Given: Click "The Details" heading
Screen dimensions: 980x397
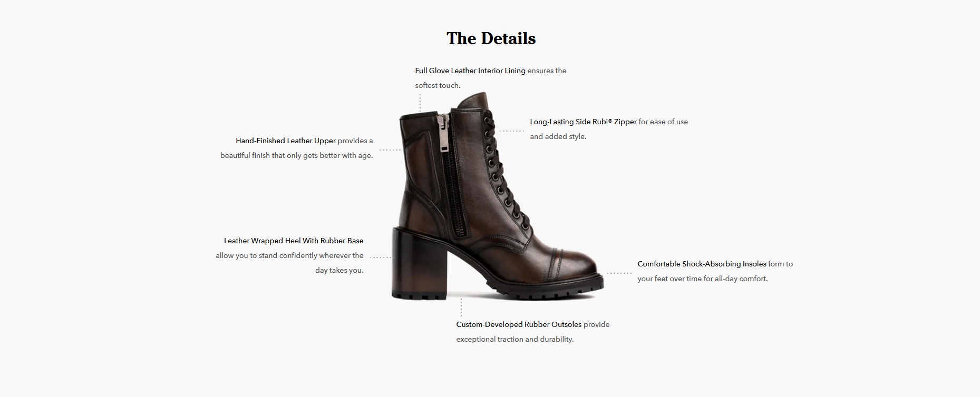Looking at the screenshot, I should pyautogui.click(x=491, y=38).
